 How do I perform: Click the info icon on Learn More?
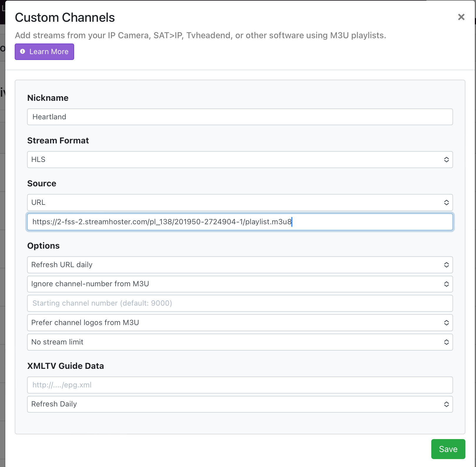[23, 51]
